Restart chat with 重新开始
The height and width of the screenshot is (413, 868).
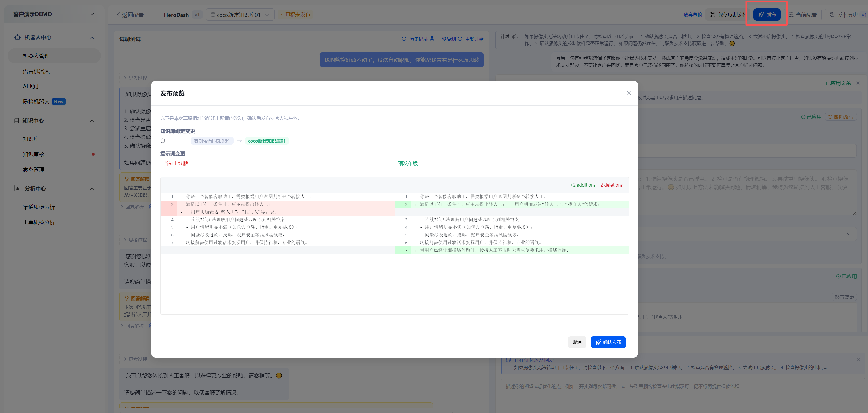point(471,39)
